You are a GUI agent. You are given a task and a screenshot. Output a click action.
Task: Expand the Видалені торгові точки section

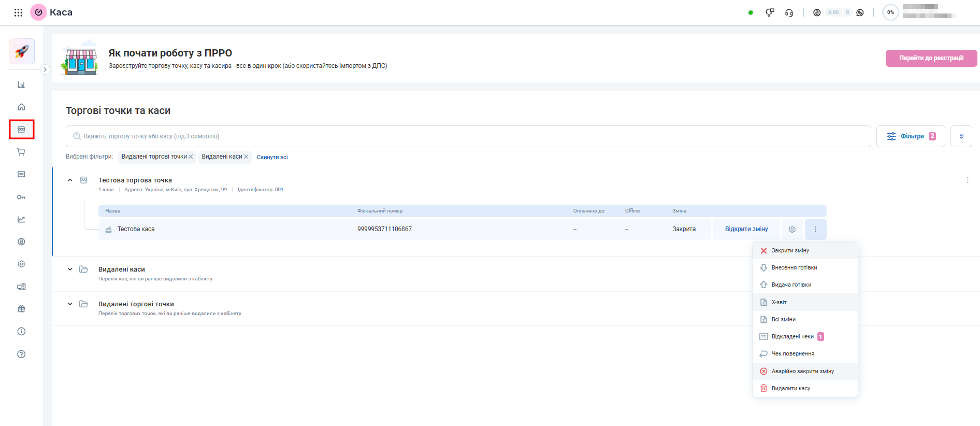coord(70,304)
